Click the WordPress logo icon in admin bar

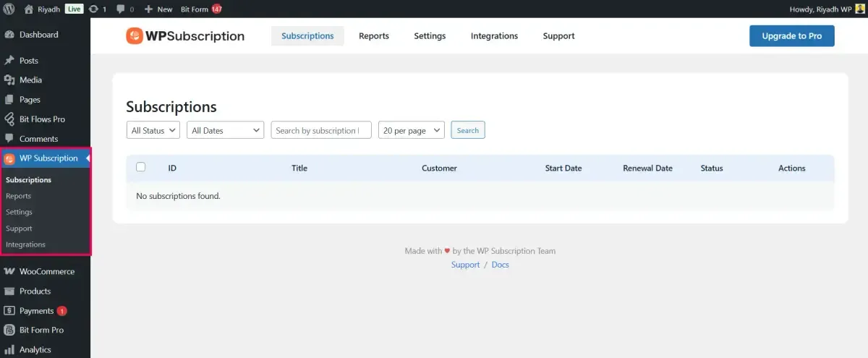(x=9, y=9)
